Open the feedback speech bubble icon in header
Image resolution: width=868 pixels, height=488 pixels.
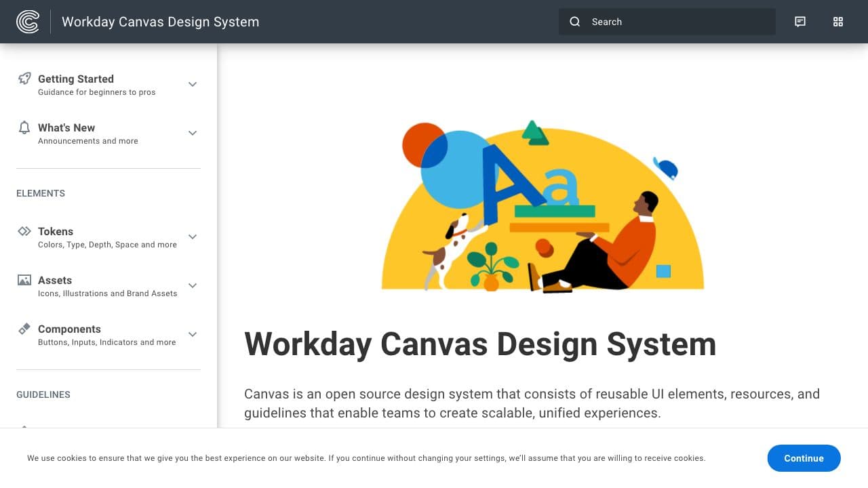click(x=800, y=22)
